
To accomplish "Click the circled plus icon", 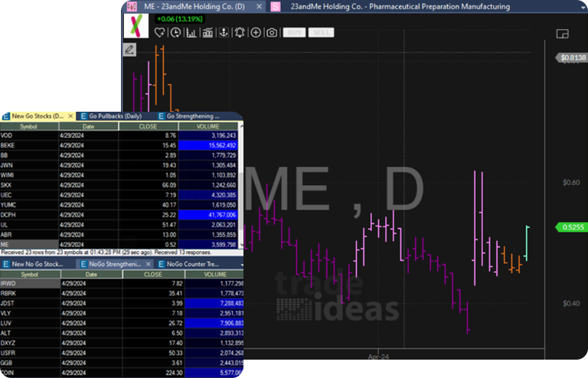I will (256, 33).
